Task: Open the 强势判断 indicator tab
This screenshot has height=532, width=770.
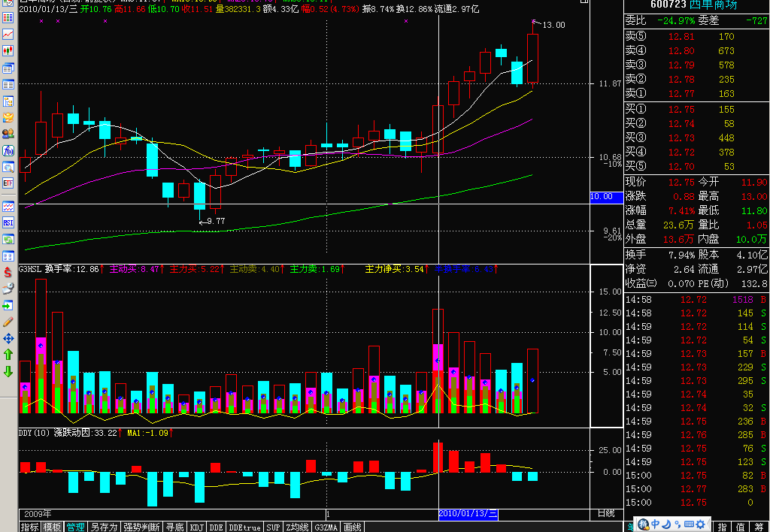Action: point(141,527)
